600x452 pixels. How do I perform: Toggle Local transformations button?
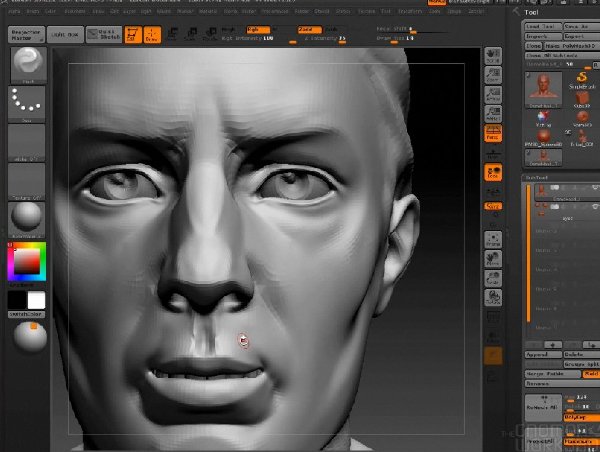(493, 173)
